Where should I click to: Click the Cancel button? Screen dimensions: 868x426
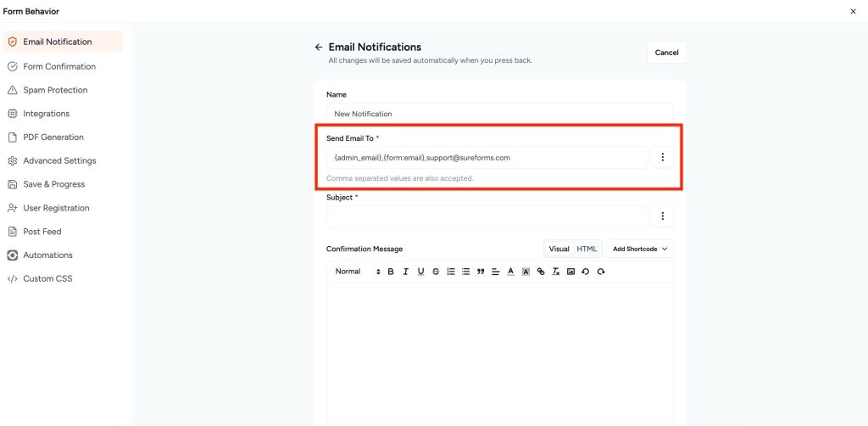pyautogui.click(x=666, y=53)
